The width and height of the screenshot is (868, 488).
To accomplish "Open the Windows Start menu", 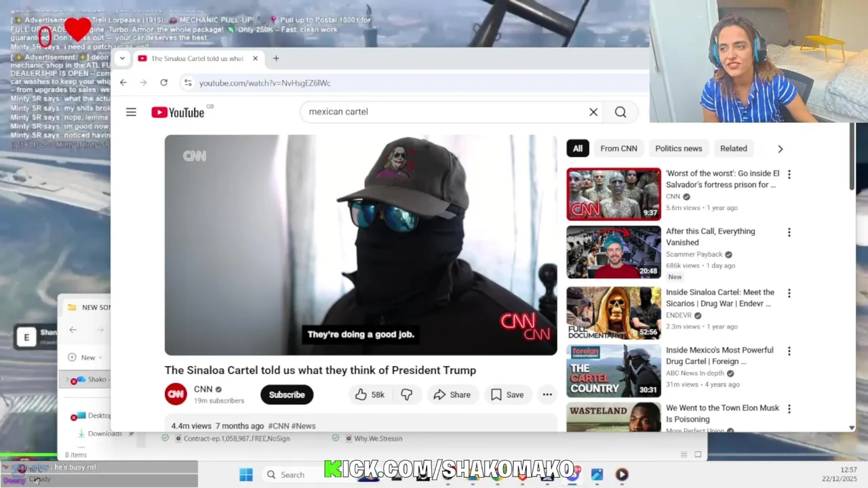I will 245,474.
